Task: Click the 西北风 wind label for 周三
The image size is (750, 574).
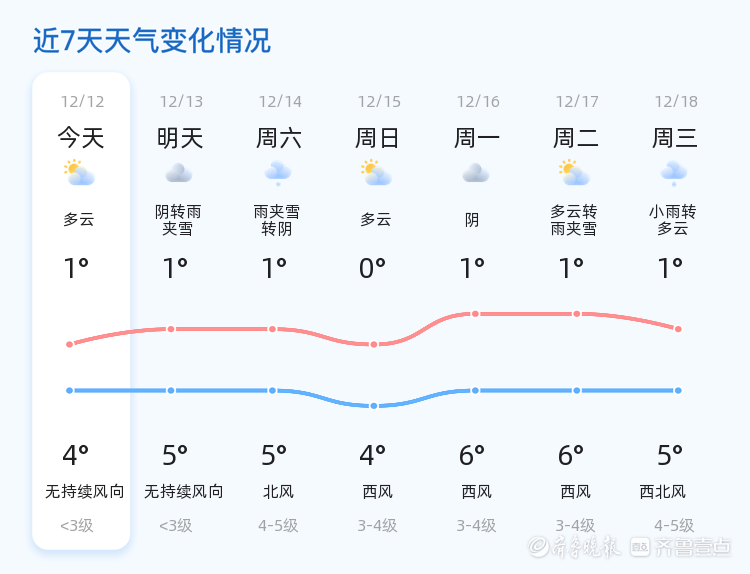Action: 662,491
